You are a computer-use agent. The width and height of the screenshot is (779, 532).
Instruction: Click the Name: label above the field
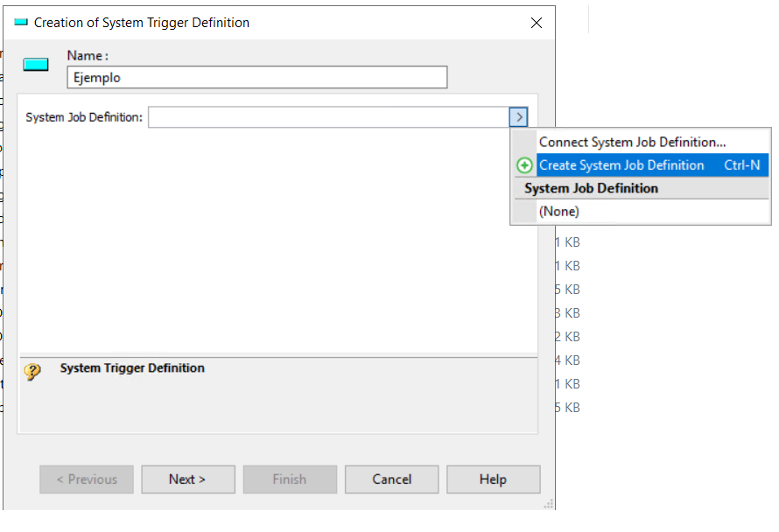click(x=88, y=56)
